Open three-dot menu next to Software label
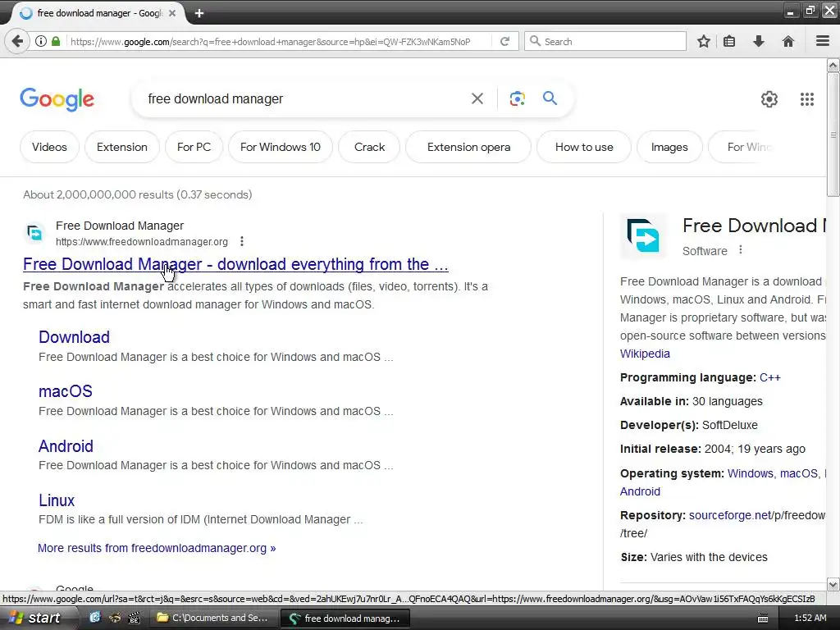840x630 pixels. (x=741, y=250)
